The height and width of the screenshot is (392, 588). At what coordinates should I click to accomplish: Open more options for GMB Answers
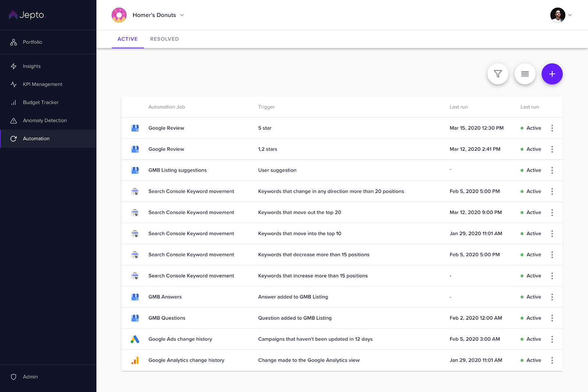552,297
